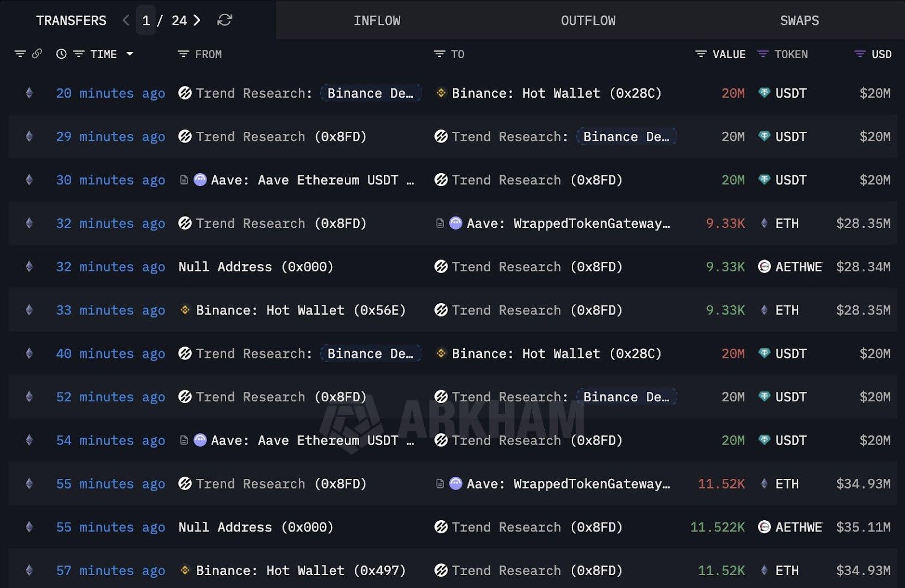Viewport: 905px width, 588px height.
Task: Click the 1 / 24 page indicator
Action: click(x=163, y=20)
